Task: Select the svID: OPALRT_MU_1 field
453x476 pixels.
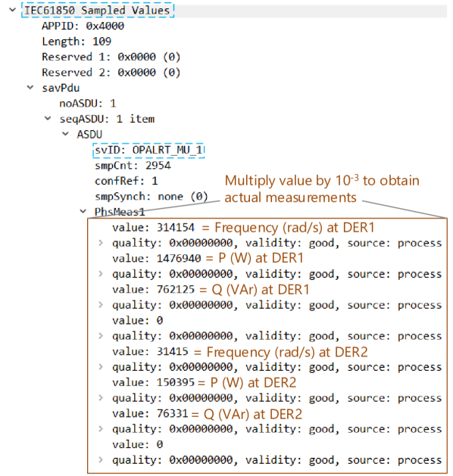Action: coord(148,151)
